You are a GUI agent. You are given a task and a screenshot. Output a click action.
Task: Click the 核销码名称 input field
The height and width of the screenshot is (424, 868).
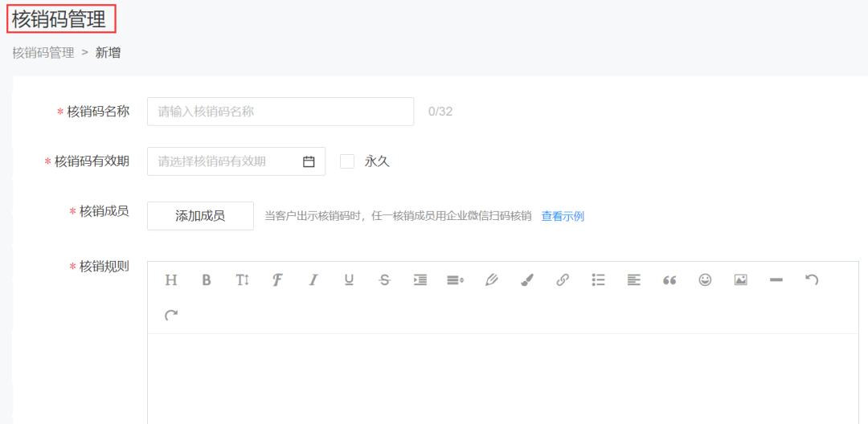click(x=280, y=112)
